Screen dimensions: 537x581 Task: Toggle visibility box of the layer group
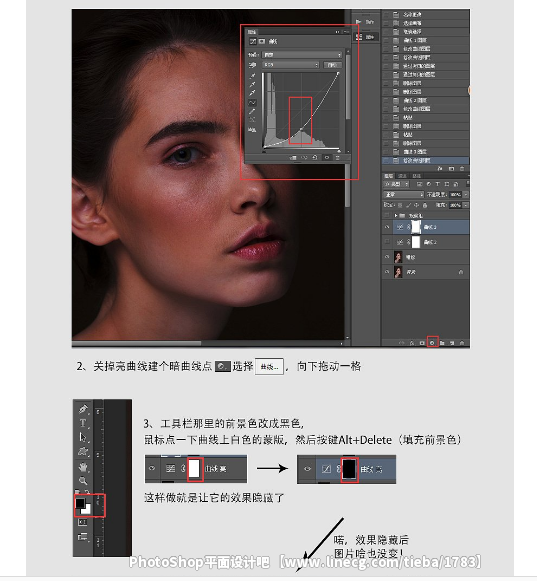(x=387, y=215)
